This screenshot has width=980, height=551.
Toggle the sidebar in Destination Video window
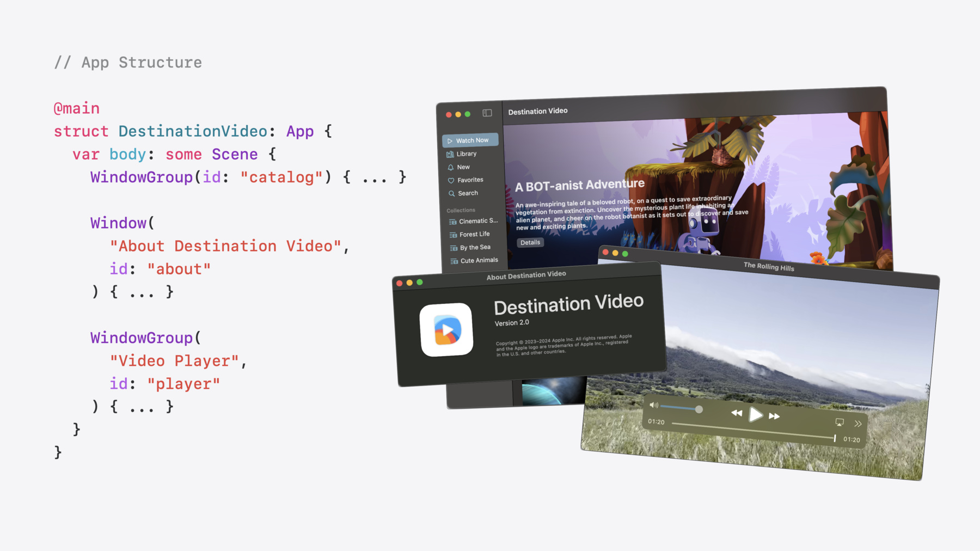[487, 113]
